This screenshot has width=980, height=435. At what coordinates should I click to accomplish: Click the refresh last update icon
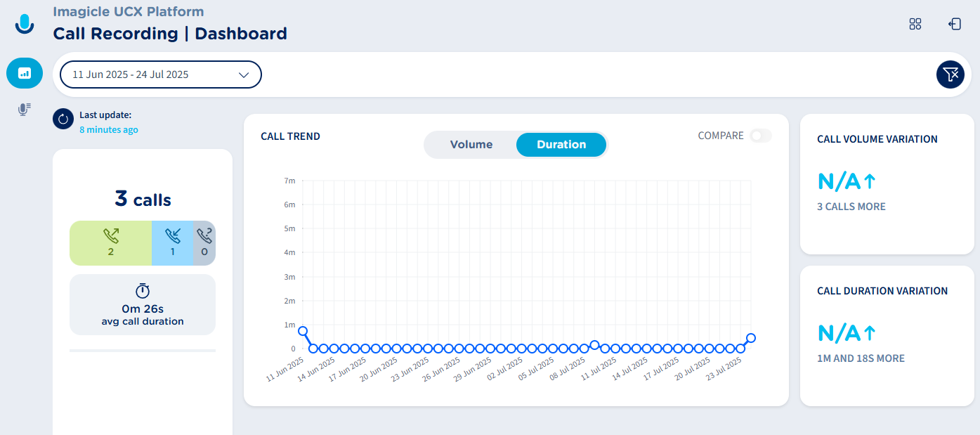click(x=63, y=119)
